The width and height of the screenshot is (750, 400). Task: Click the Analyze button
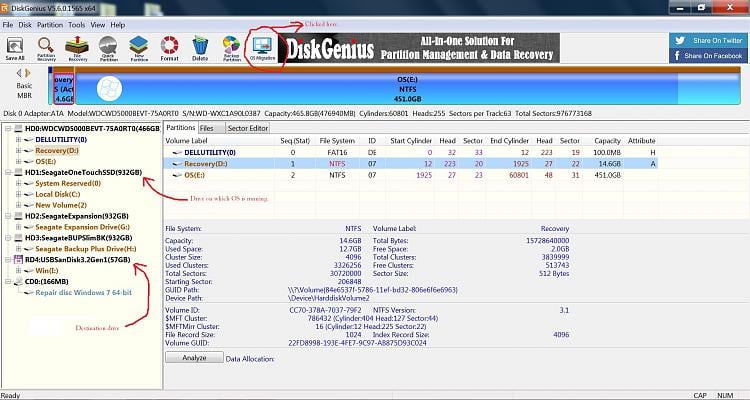tap(194, 357)
